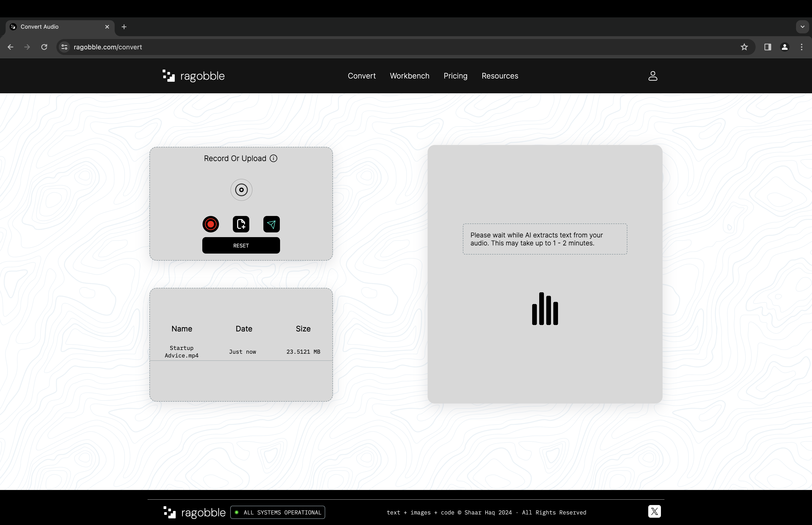Viewport: 812px width, 525px height.
Task: Expand the tab search chevron dropdown
Action: click(802, 27)
